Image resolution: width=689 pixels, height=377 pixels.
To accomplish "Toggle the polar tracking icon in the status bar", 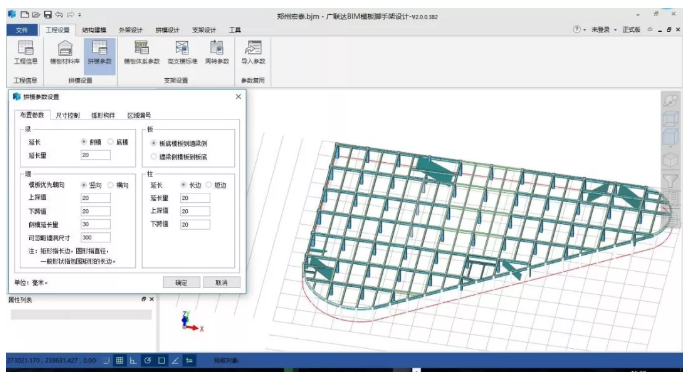I will coord(147,360).
